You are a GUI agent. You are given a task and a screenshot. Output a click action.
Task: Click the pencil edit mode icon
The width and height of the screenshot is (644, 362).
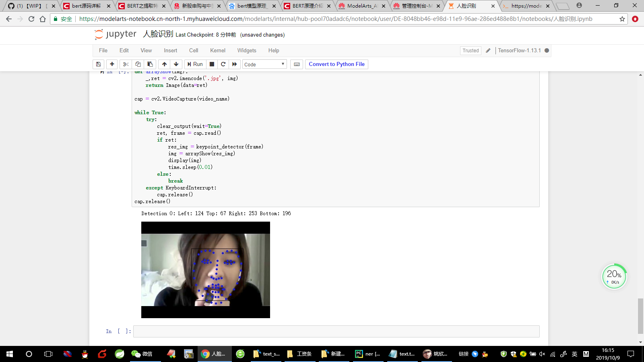488,51
